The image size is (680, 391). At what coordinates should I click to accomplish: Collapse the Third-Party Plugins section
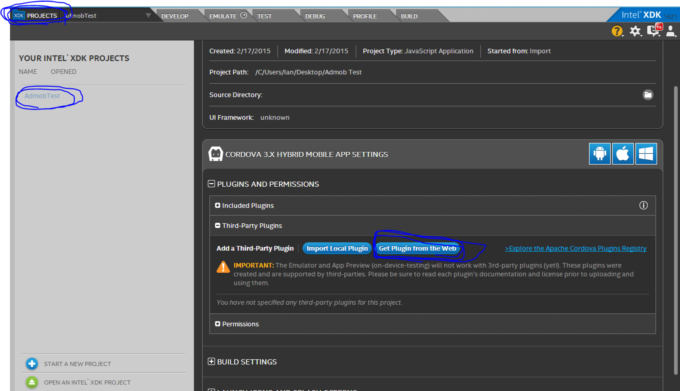(218, 225)
